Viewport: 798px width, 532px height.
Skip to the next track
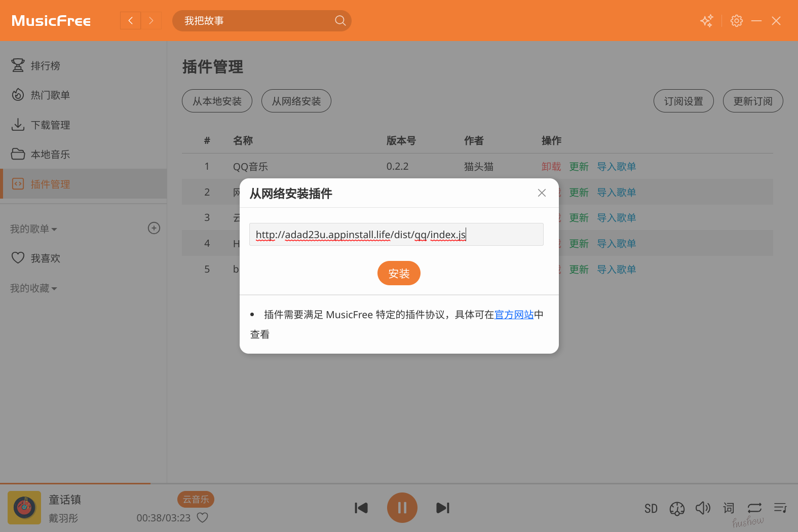tap(443, 508)
